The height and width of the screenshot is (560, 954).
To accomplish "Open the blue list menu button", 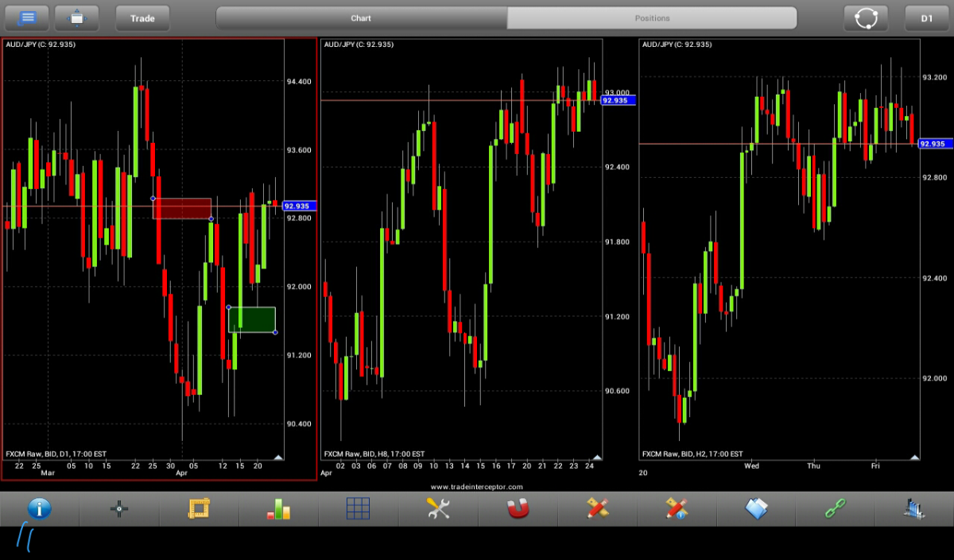I will click(x=26, y=17).
